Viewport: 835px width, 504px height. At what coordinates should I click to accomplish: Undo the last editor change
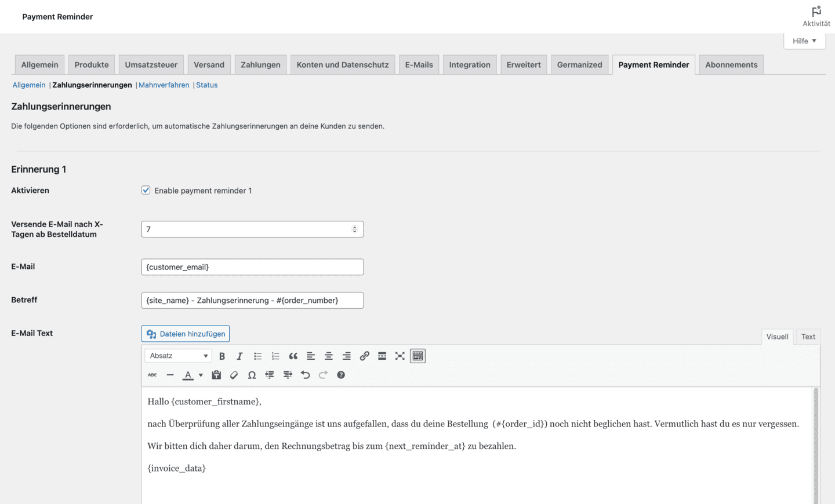305,375
